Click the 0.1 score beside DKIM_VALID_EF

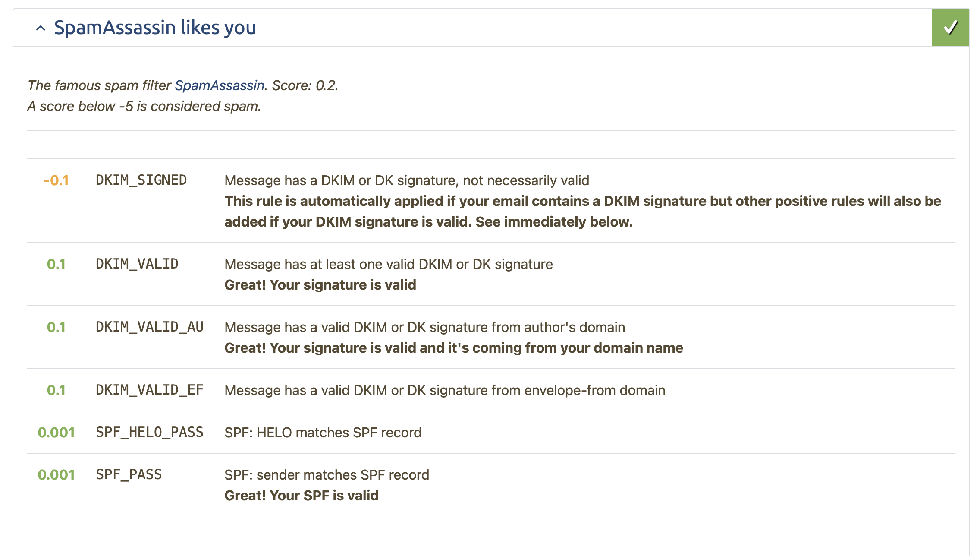(56, 390)
